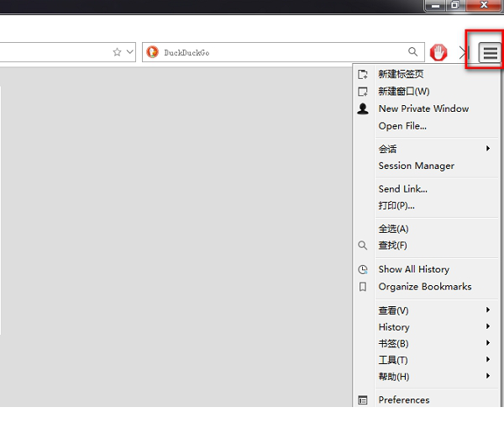Expand 会话 submenu arrow
The height and width of the screenshot is (423, 504).
pos(488,148)
